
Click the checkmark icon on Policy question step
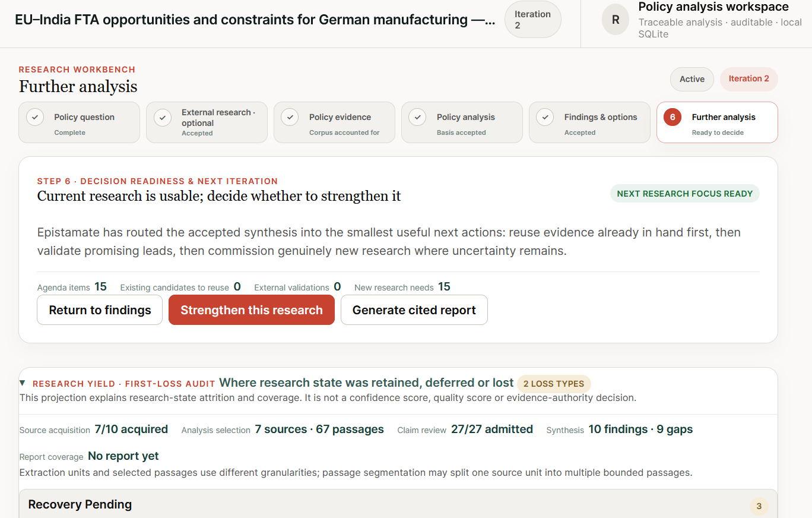coord(35,117)
